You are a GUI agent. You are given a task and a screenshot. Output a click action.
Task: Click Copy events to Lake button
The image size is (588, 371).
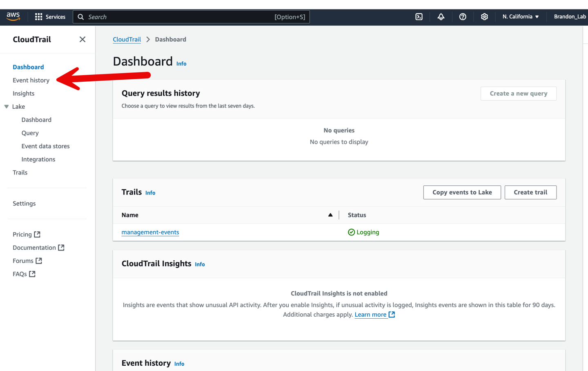[x=462, y=192]
